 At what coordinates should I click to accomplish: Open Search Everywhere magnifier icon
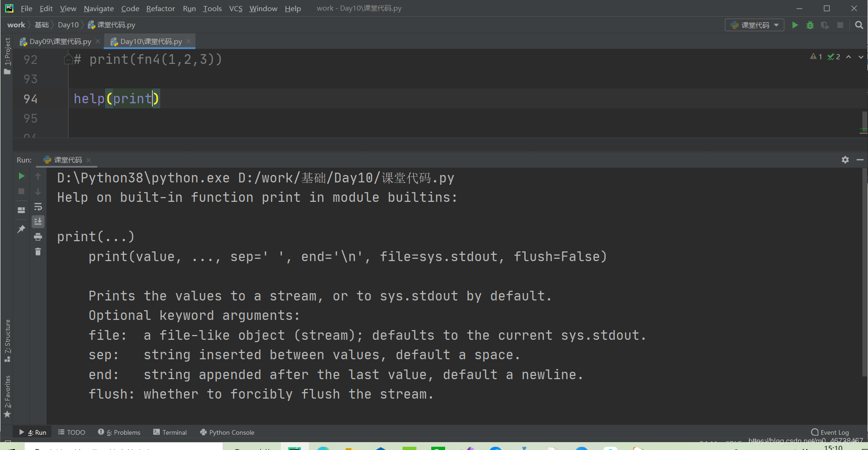tap(859, 25)
